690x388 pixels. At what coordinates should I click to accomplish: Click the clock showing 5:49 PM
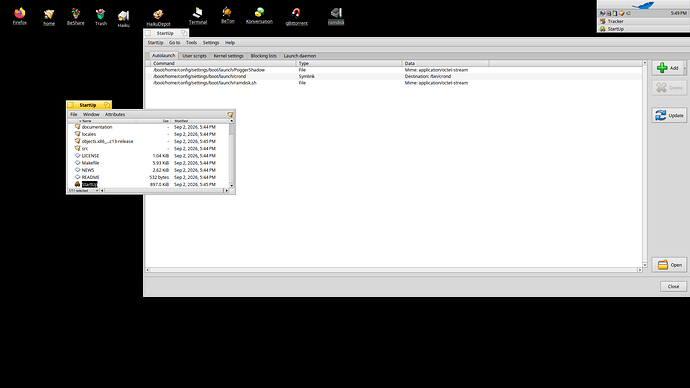[x=678, y=13]
